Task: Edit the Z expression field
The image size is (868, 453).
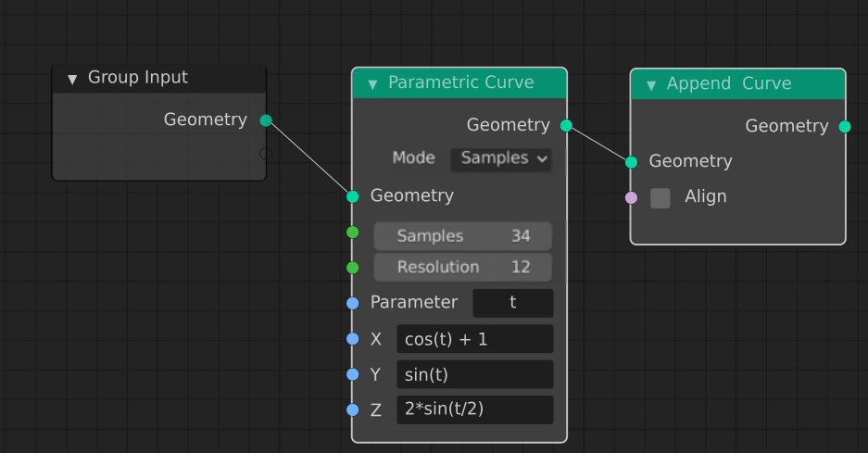Action: tap(474, 409)
